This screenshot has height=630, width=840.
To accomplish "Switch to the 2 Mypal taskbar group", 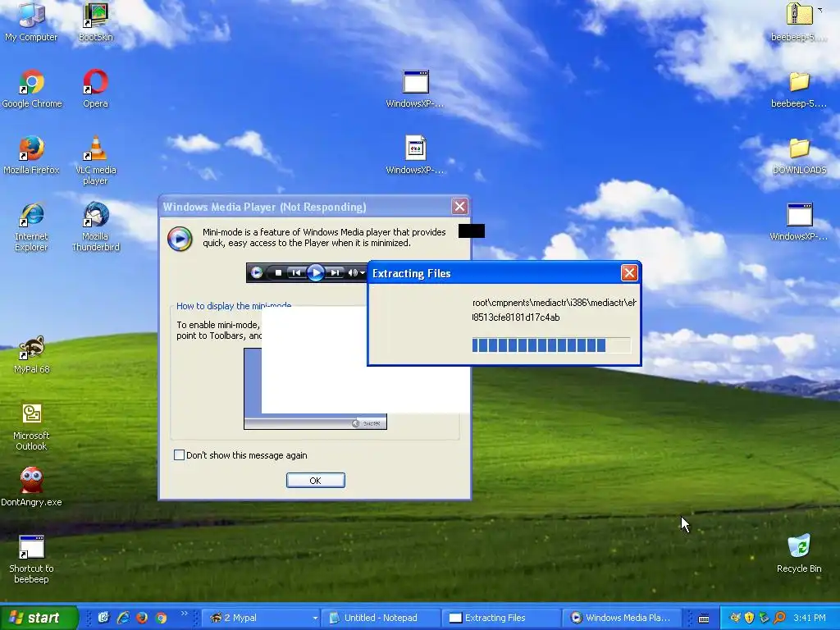I will tap(260, 618).
